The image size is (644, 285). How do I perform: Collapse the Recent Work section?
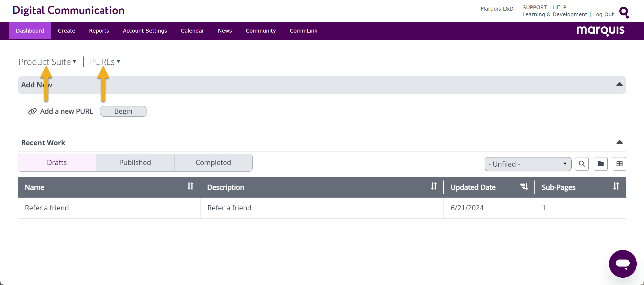(619, 142)
